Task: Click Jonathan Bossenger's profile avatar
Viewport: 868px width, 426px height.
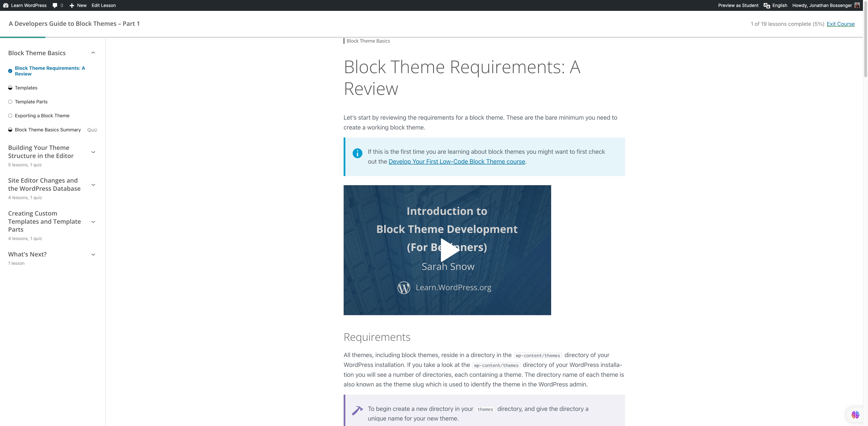Action: tap(857, 5)
